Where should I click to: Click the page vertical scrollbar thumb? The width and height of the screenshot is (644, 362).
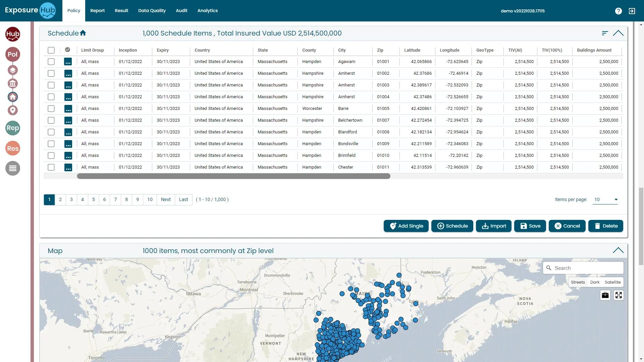(x=641, y=226)
